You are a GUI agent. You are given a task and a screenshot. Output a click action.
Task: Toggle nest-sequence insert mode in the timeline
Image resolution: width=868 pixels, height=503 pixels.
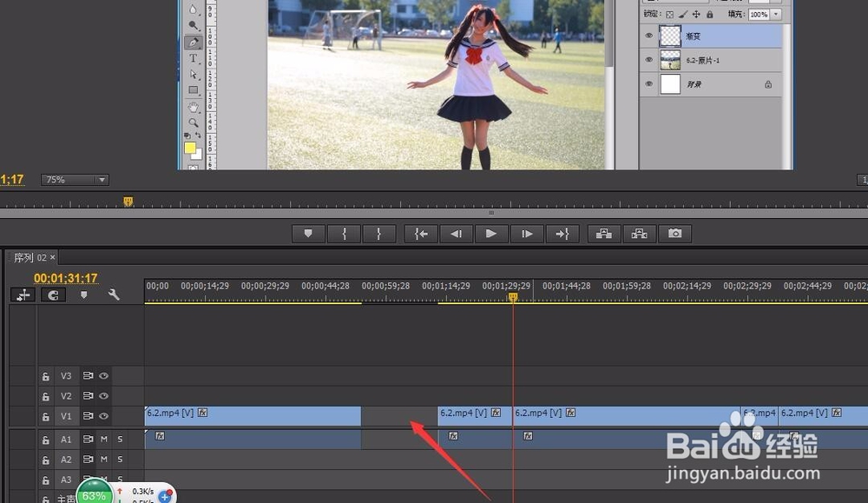23,295
